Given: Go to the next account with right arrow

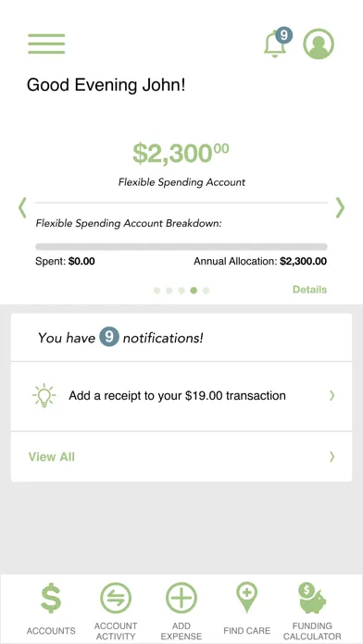Looking at the screenshot, I should [340, 207].
